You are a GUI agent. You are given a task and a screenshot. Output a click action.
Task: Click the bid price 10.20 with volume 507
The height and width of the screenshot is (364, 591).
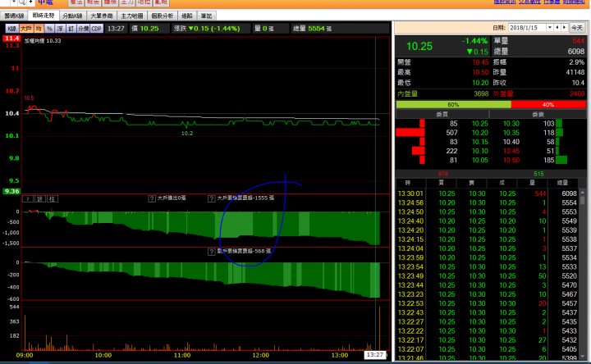click(480, 133)
